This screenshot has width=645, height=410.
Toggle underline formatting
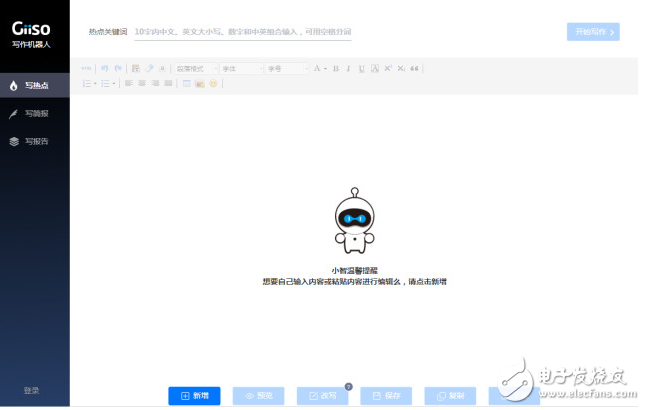click(361, 68)
